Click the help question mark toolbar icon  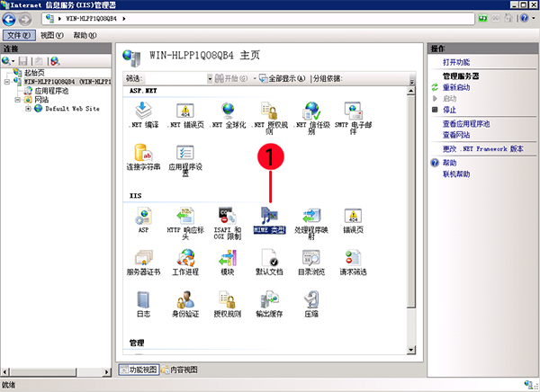pyautogui.click(x=524, y=18)
